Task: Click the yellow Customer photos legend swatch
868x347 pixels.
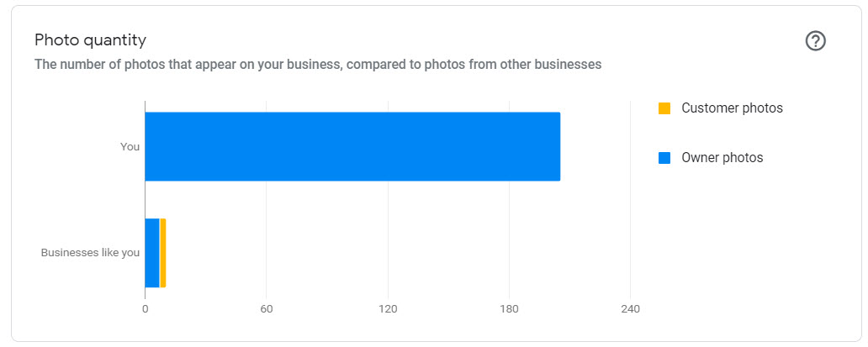Action: [664, 108]
